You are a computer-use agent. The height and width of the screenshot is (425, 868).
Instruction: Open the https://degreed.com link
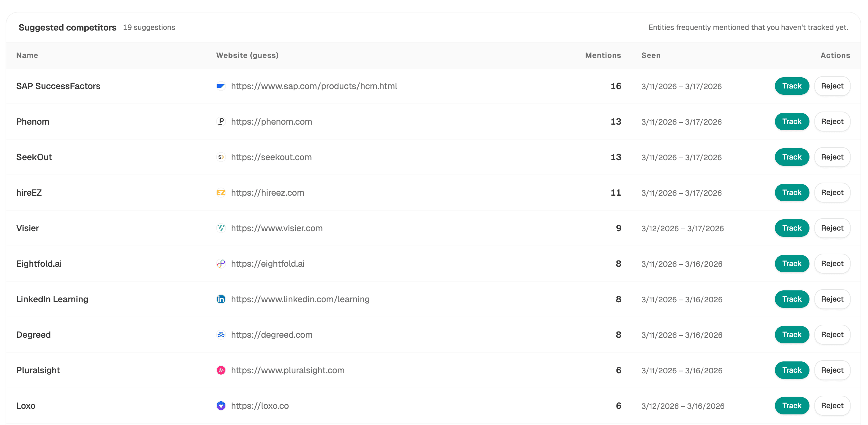(x=271, y=335)
